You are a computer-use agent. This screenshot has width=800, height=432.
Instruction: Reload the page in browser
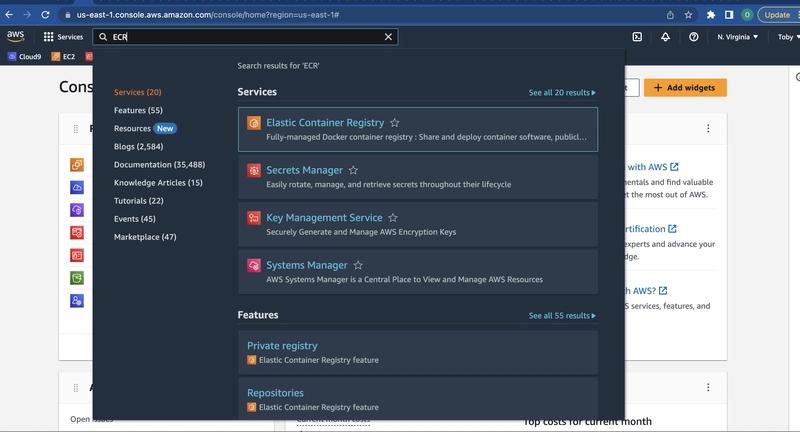(x=45, y=15)
